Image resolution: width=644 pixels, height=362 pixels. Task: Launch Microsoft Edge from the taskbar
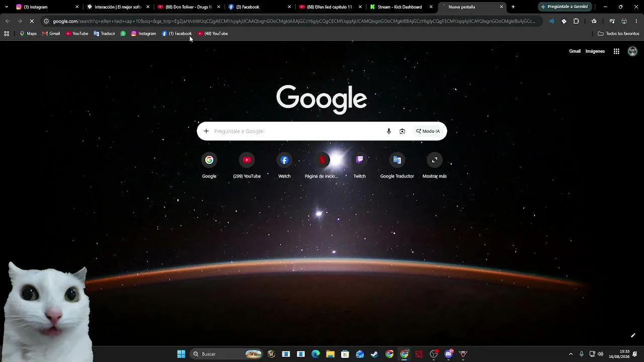[x=315, y=354]
